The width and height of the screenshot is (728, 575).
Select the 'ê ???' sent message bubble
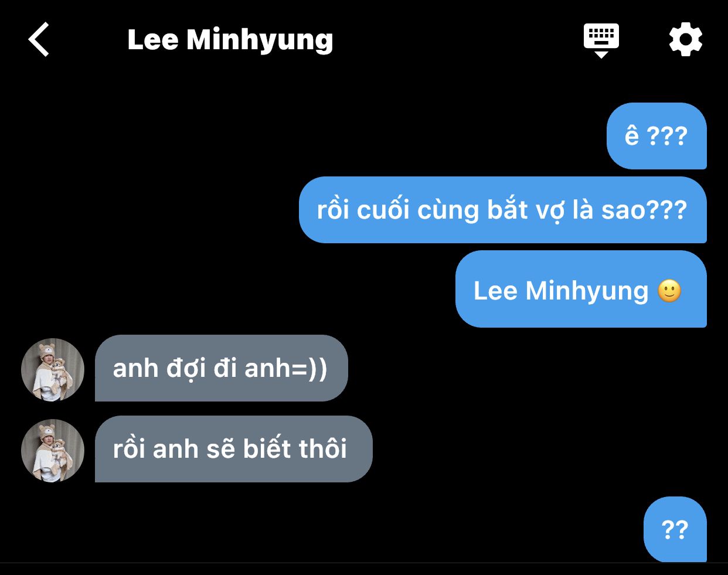[x=656, y=136]
